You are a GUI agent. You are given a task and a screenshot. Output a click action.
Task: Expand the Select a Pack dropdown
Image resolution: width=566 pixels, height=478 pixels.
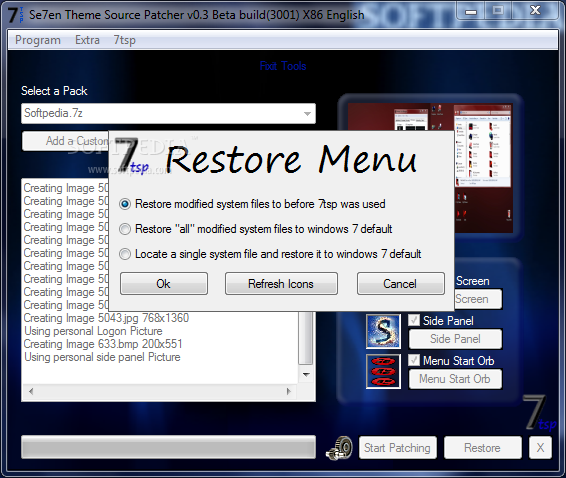click(x=307, y=114)
